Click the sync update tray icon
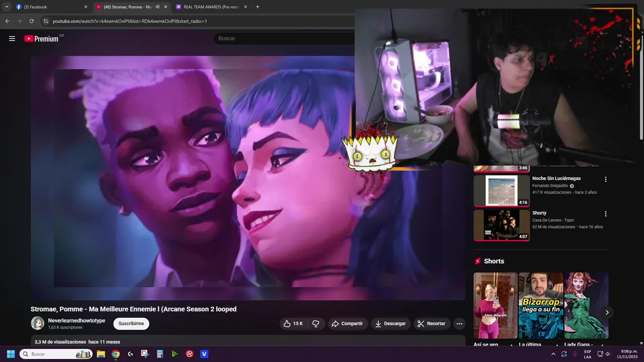The height and width of the screenshot is (362, 644). [x=564, y=354]
